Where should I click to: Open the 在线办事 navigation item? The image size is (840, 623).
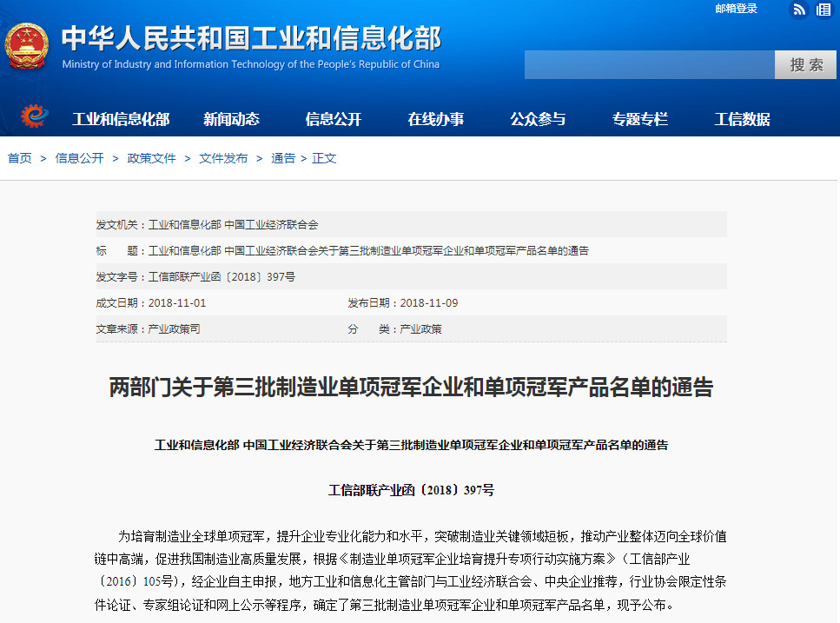point(435,119)
